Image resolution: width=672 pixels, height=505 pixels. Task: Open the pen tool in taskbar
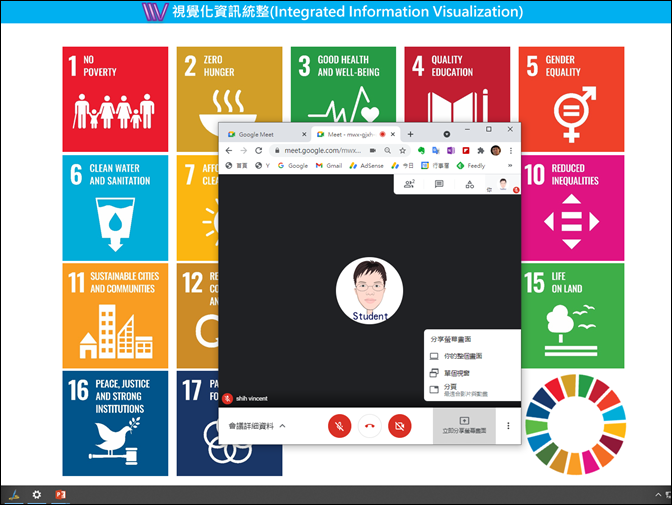(15, 495)
